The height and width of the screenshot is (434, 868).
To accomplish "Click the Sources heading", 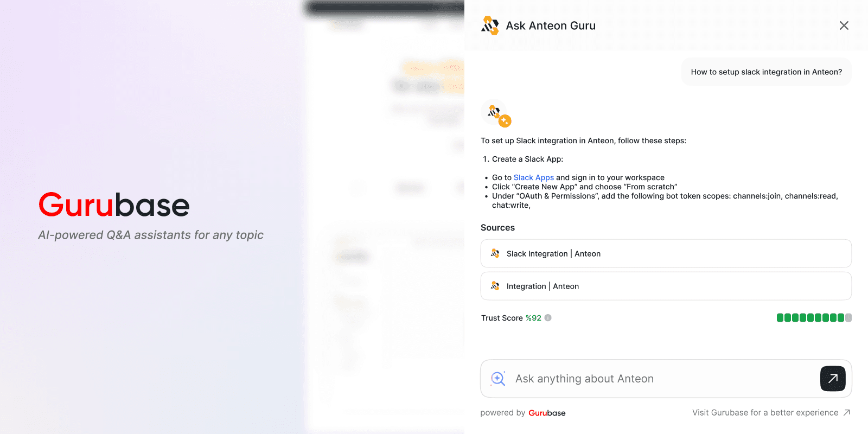I will pos(497,228).
